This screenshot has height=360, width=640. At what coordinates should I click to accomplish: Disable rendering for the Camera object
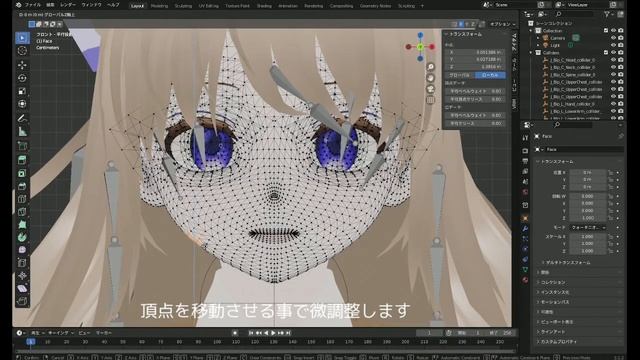[621, 38]
